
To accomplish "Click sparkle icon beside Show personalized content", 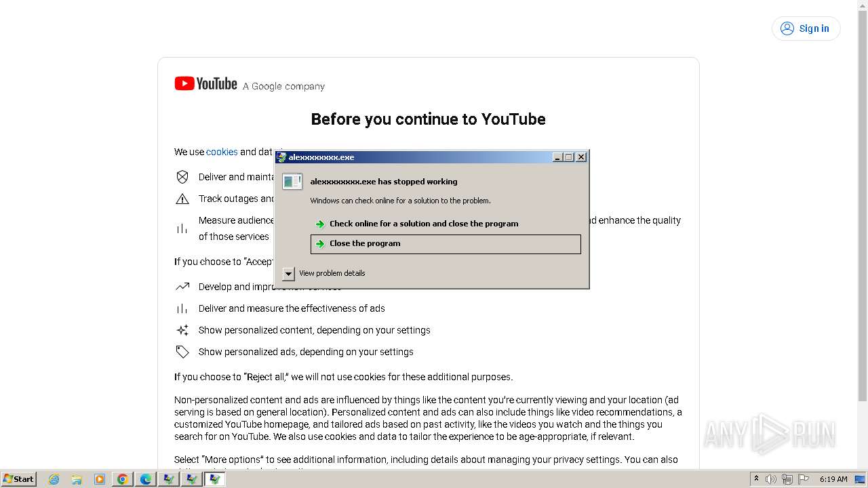I will click(x=182, y=330).
